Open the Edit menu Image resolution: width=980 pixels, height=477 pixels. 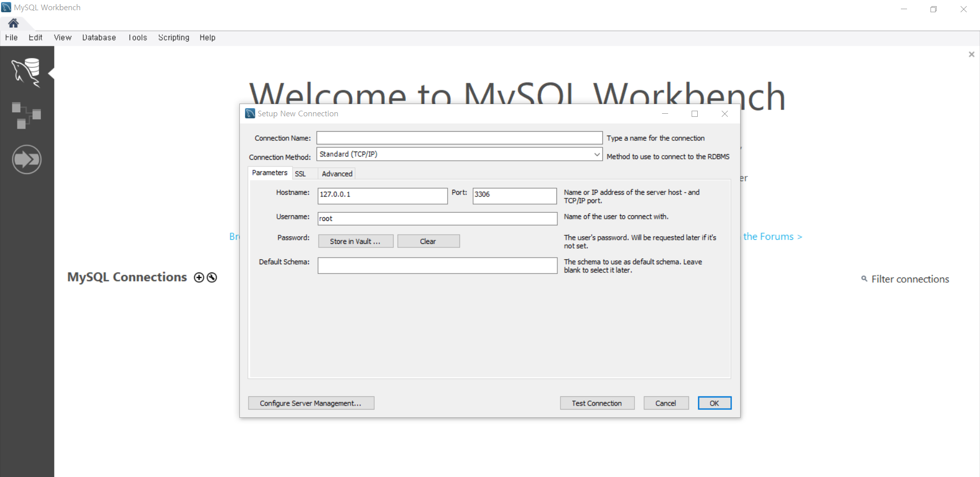pos(35,38)
